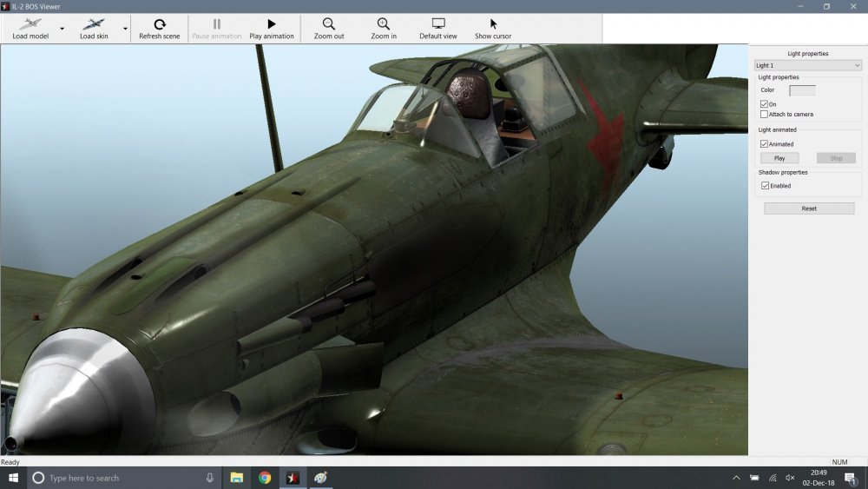
Task: Open the light Color swatch
Action: coord(802,90)
